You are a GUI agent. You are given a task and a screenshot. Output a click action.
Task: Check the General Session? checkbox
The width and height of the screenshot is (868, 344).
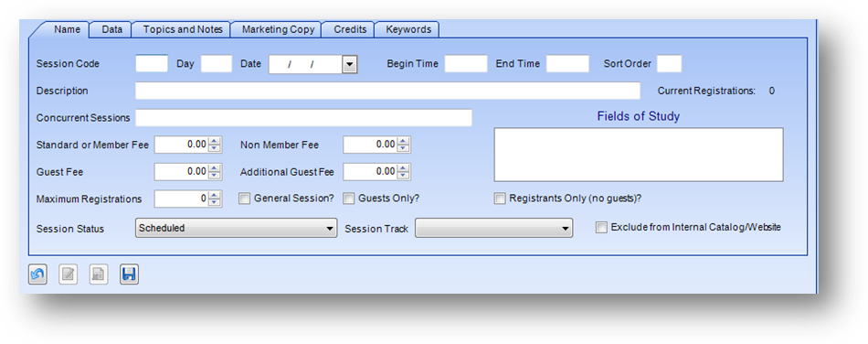[244, 199]
